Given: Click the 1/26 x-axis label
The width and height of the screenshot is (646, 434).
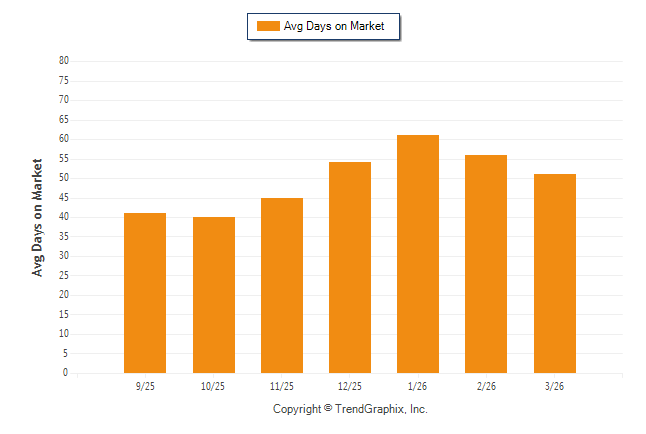Looking at the screenshot, I should coord(418,386).
